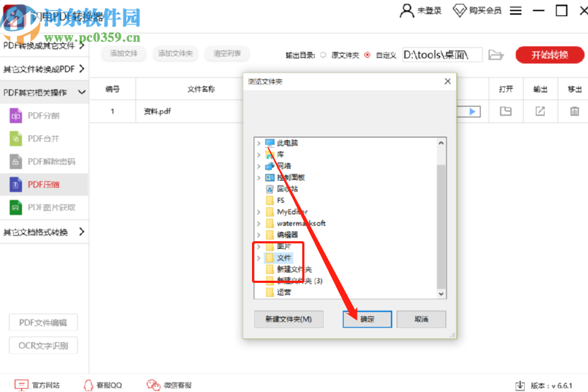Select the 编辑器 folder
Viewport: 588px width, 392px height.
pos(287,235)
